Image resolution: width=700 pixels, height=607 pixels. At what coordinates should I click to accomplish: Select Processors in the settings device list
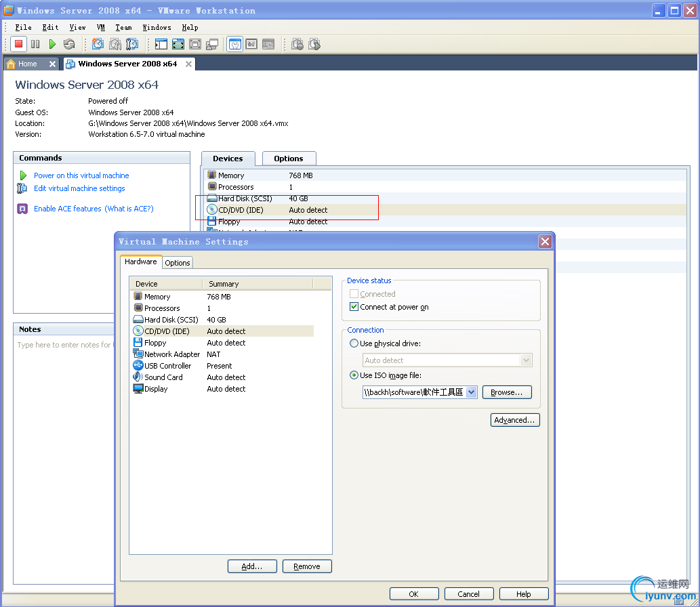pos(223,308)
